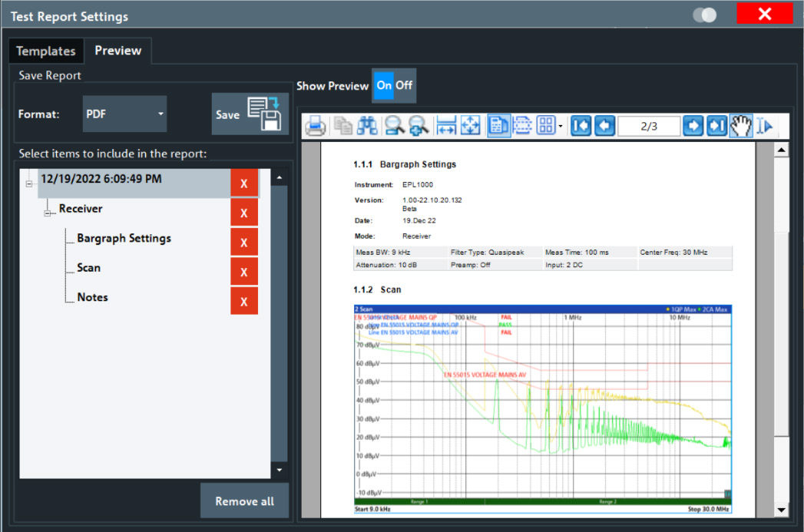Open the Format PDF dropdown
Image resolution: width=804 pixels, height=532 pixels.
(x=124, y=114)
